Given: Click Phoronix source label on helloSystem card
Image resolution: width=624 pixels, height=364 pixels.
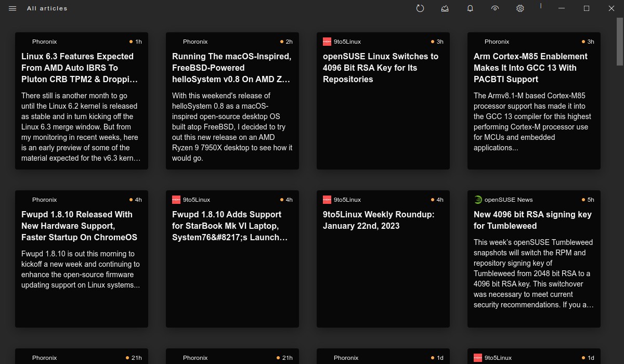Looking at the screenshot, I should point(195,42).
